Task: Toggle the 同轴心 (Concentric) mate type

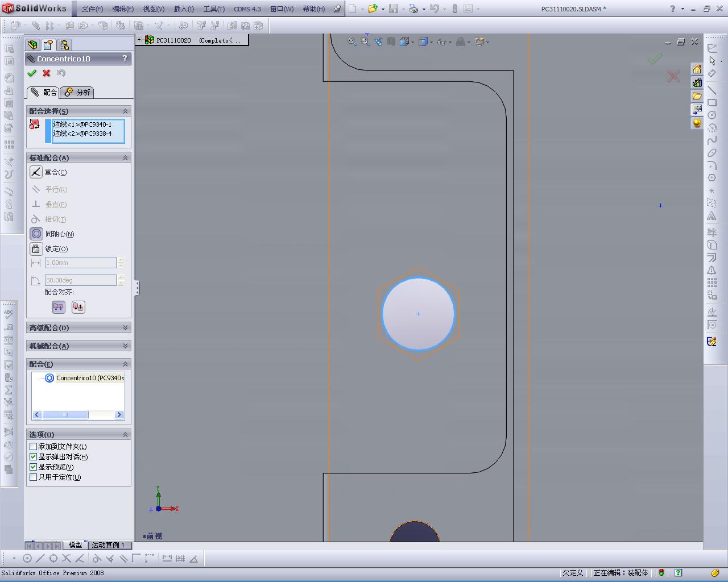Action: 36,234
